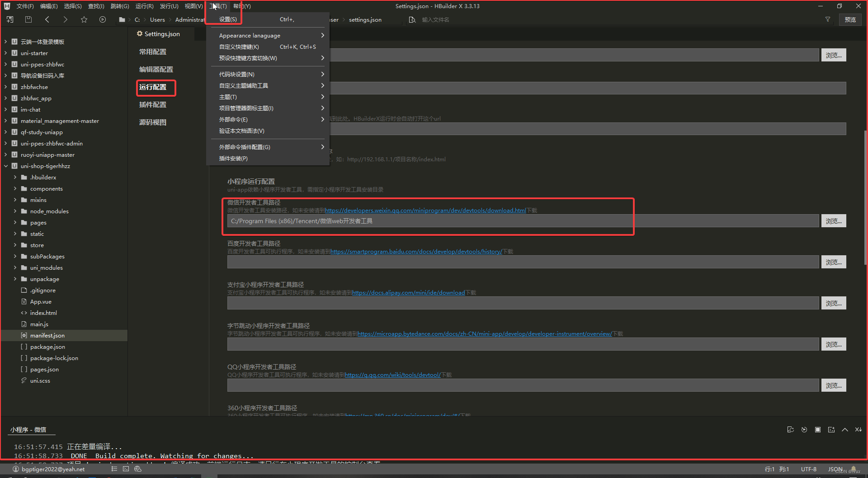Open the Alipay mini IDE download link

coord(408,293)
